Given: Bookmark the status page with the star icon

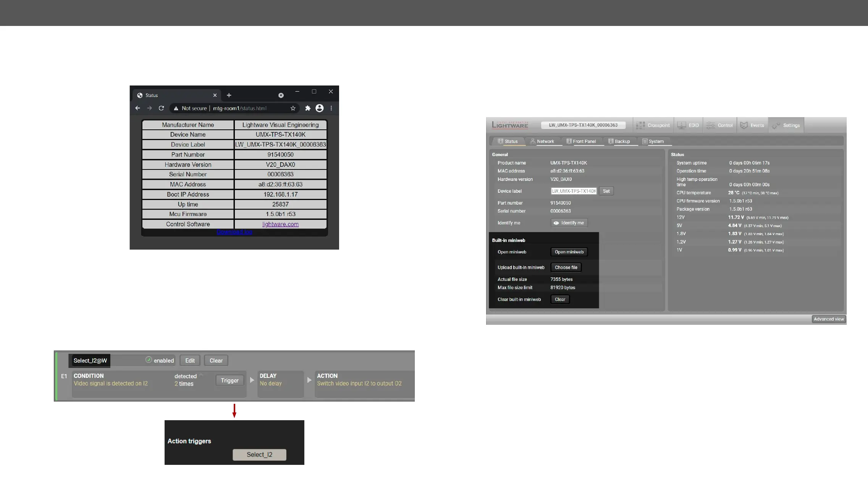Looking at the screenshot, I should click(x=293, y=108).
